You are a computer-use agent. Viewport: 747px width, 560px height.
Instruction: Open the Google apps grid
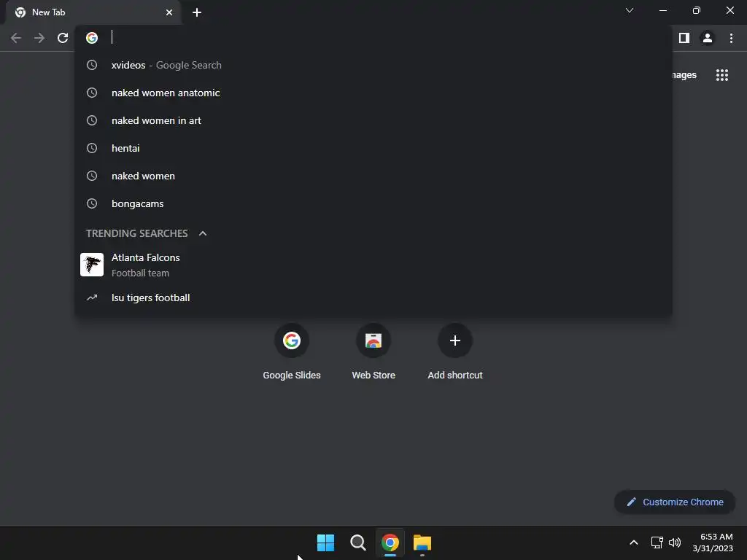click(722, 75)
